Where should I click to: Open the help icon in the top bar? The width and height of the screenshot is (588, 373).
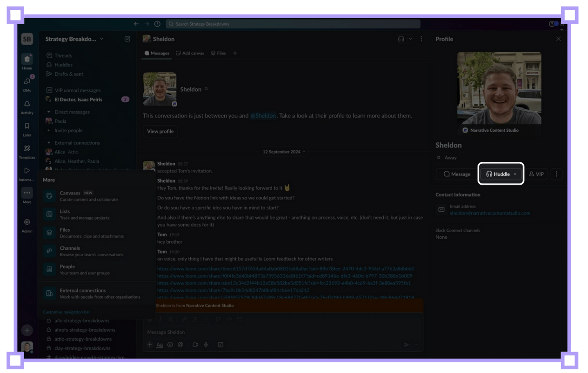(552, 24)
